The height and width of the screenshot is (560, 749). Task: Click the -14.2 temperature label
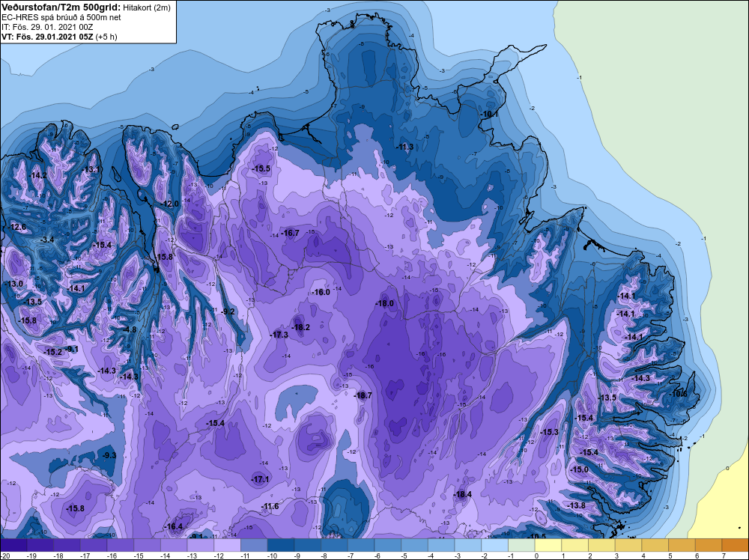coord(38,175)
